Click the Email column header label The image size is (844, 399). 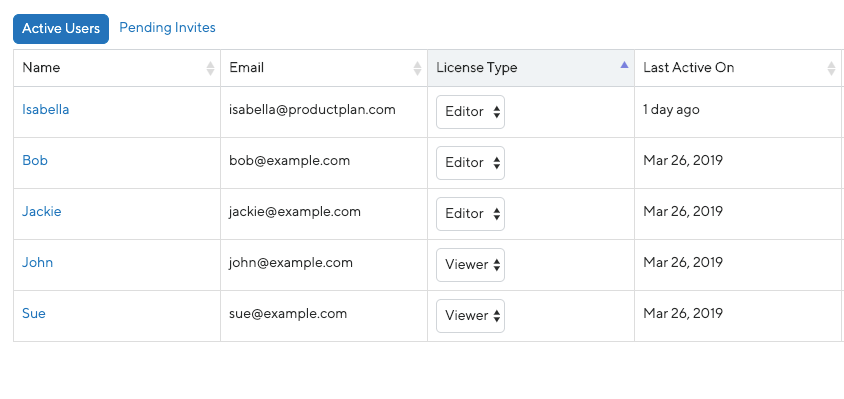click(247, 68)
